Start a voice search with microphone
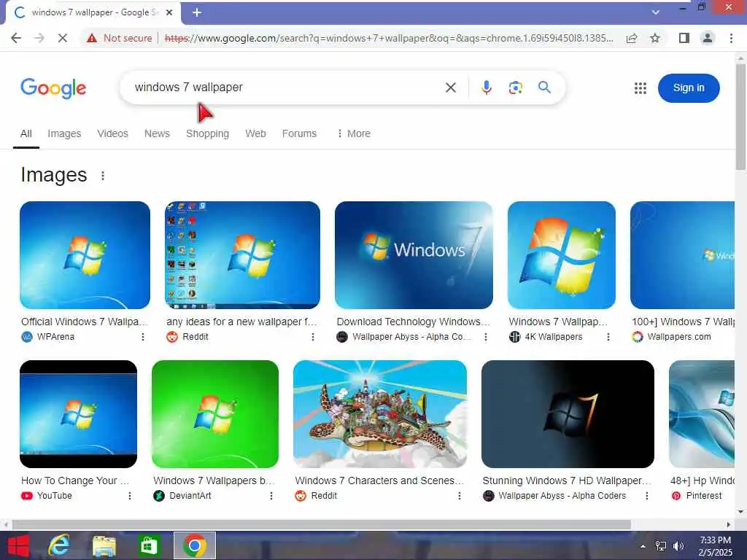The height and width of the screenshot is (560, 747). pos(487,87)
